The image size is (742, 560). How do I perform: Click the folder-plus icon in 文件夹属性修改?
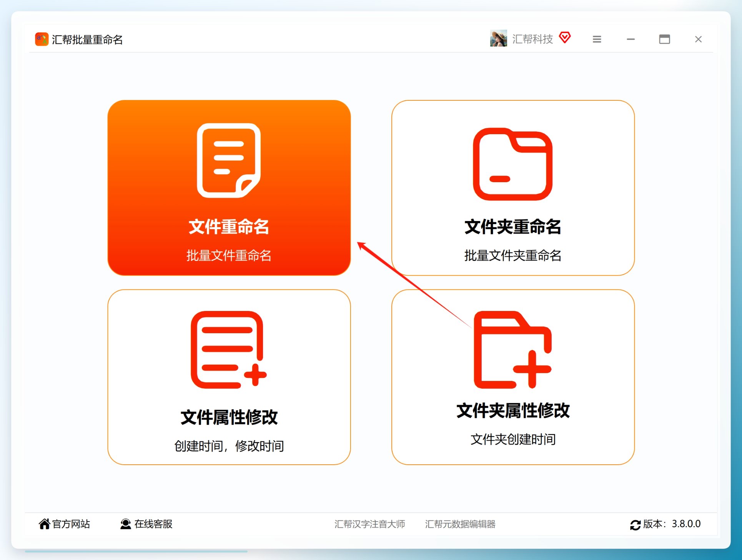(512, 349)
